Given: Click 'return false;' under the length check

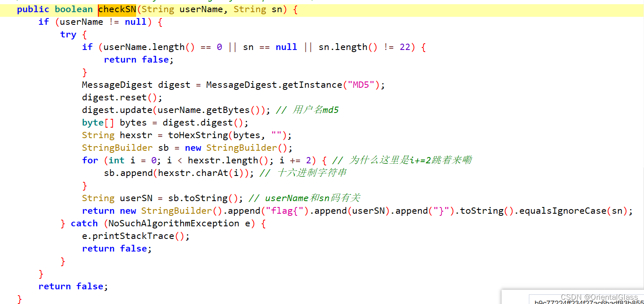Looking at the screenshot, I should (139, 60).
